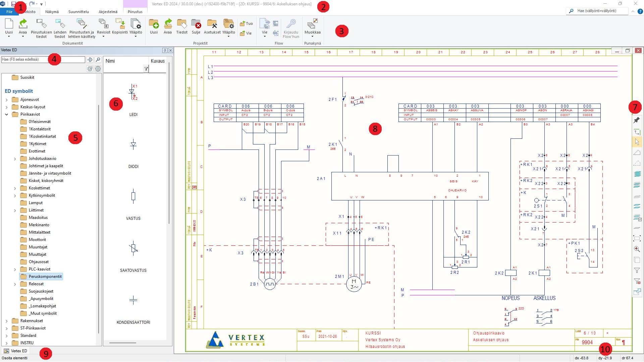Open project Asetukset settings
This screenshot has width=644, height=362.
tap(212, 24)
